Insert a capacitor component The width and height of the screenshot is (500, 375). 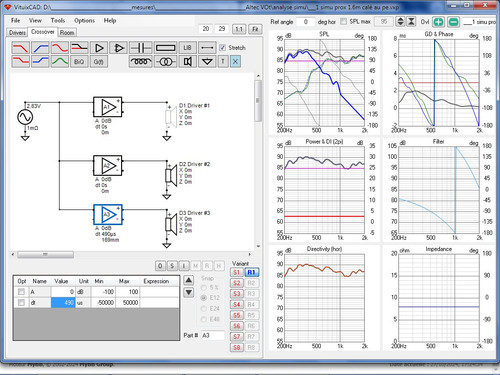click(x=140, y=48)
